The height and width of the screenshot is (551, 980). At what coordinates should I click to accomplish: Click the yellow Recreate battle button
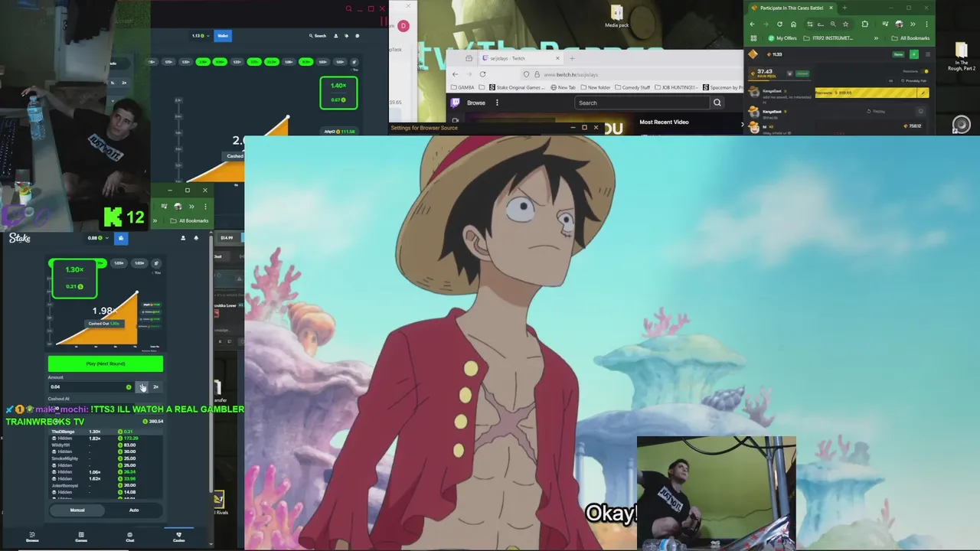866,93
